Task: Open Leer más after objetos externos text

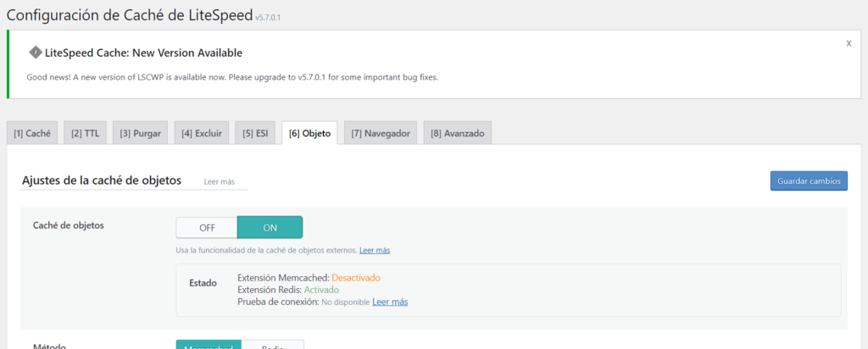Action: [x=375, y=250]
